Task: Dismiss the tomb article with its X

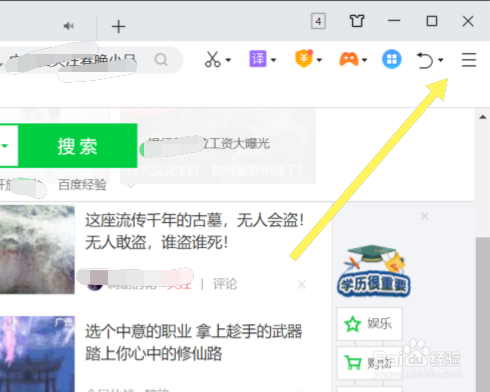Action: pos(302,285)
